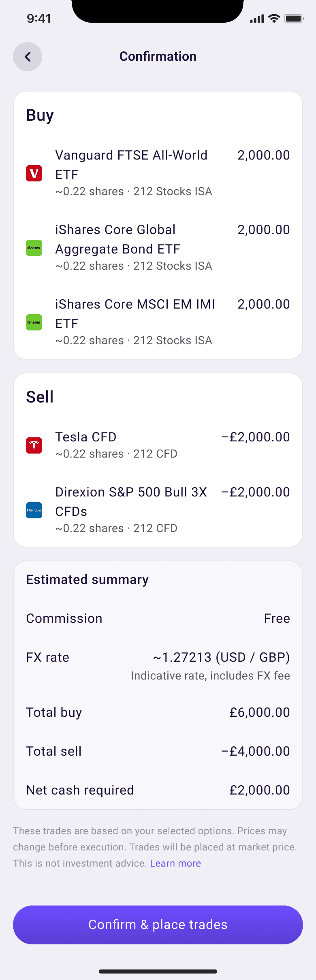Tap the Net cash required amount
The image size is (316, 980).
260,790
